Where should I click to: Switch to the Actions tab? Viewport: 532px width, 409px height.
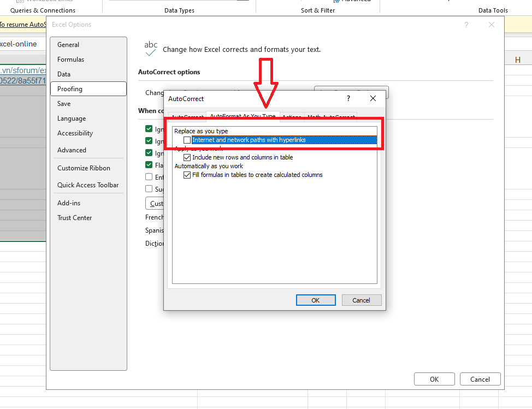point(292,116)
